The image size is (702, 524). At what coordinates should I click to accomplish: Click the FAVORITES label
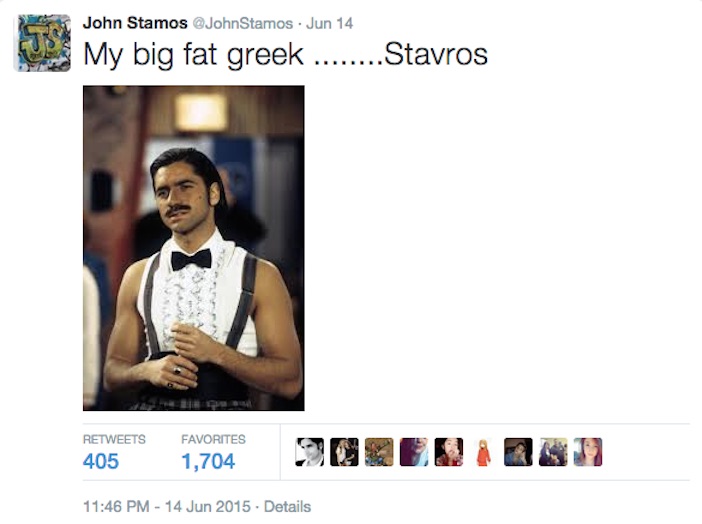(x=214, y=439)
